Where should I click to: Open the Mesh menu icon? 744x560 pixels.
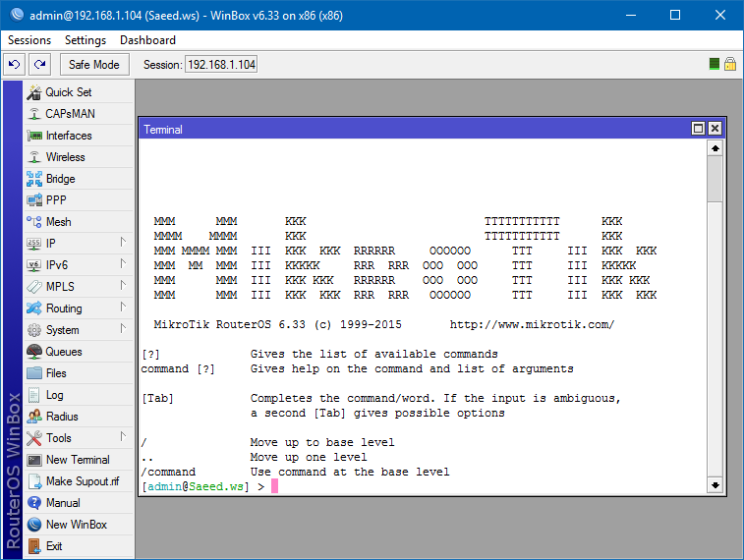[x=34, y=222]
